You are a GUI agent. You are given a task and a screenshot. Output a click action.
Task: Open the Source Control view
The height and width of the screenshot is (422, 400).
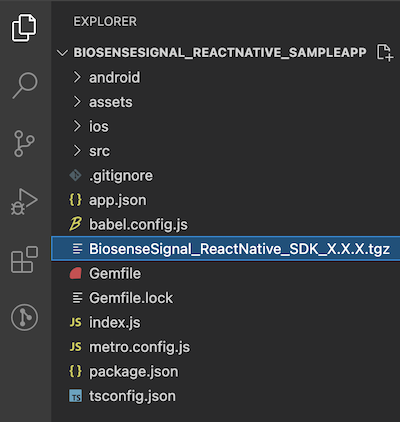(24, 144)
